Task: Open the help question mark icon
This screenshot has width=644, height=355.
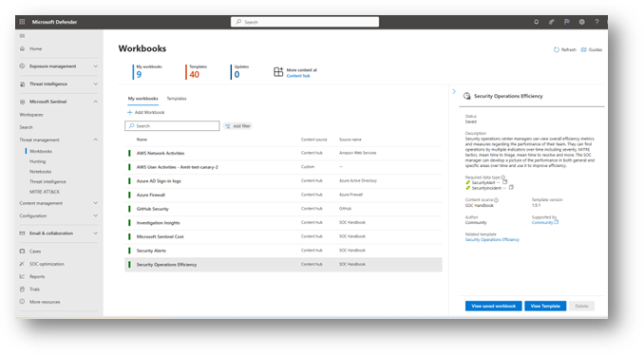Action: [x=597, y=22]
